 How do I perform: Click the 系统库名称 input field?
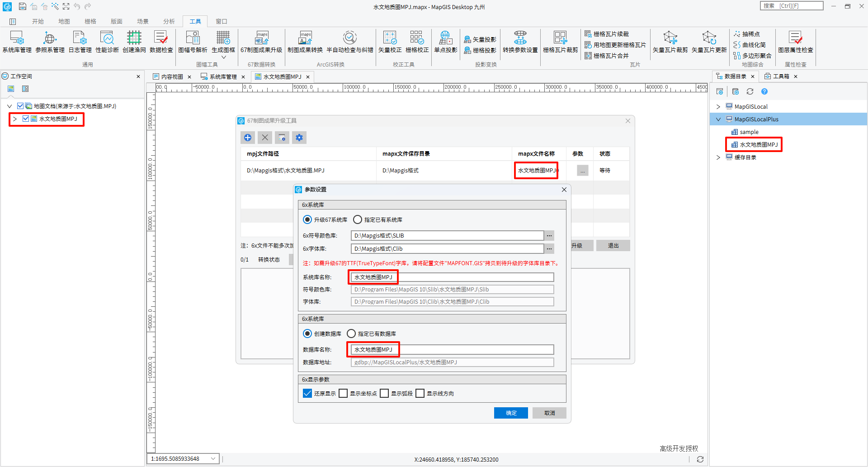pyautogui.click(x=452, y=277)
